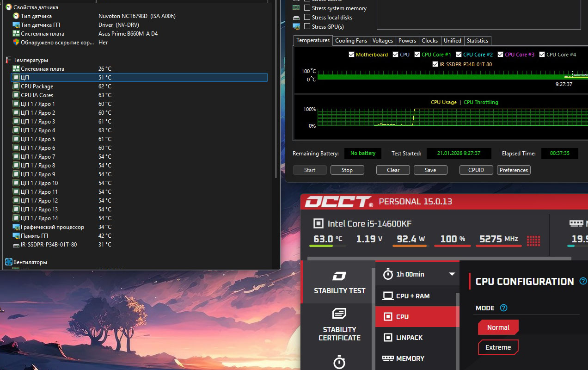Select the ЦП 51 °C sensor row
This screenshot has height=370, width=588.
pyautogui.click(x=139, y=78)
